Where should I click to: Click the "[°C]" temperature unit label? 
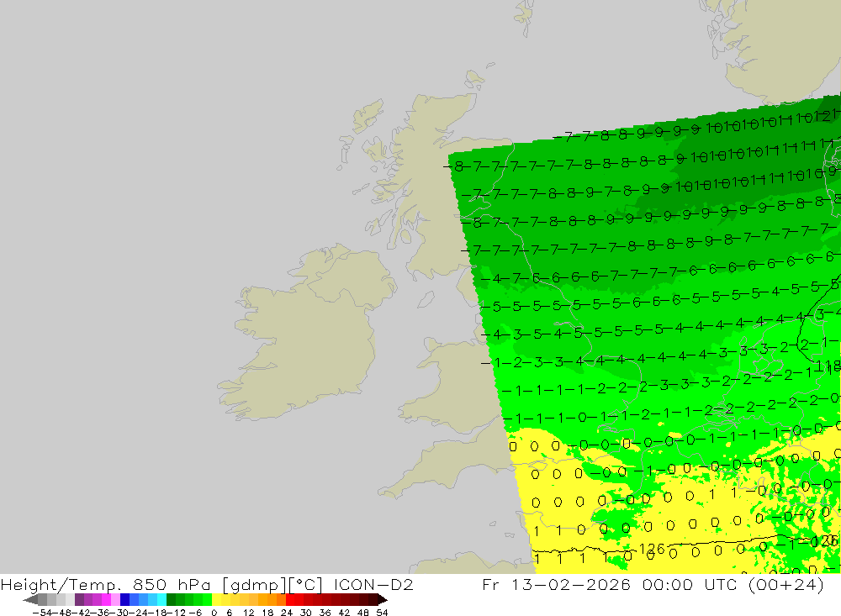306,585
